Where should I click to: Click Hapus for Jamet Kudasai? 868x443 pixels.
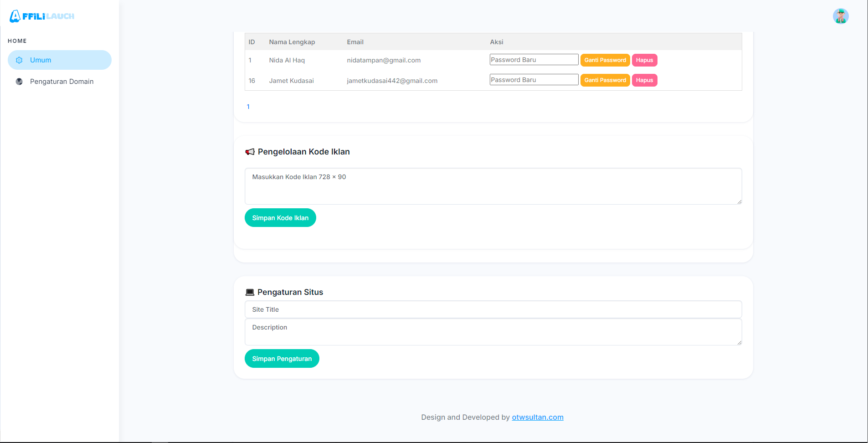[644, 80]
